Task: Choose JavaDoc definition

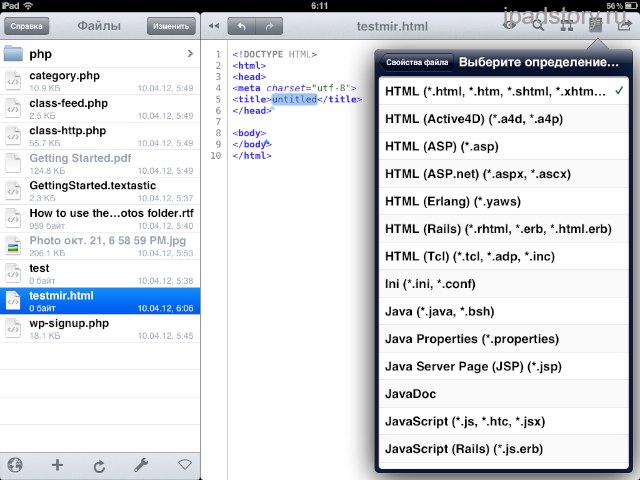Action: 504,394
